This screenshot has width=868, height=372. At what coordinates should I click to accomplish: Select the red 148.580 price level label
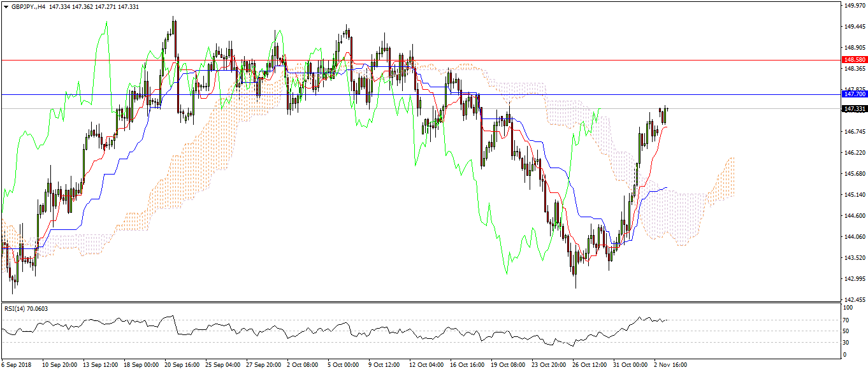855,60
